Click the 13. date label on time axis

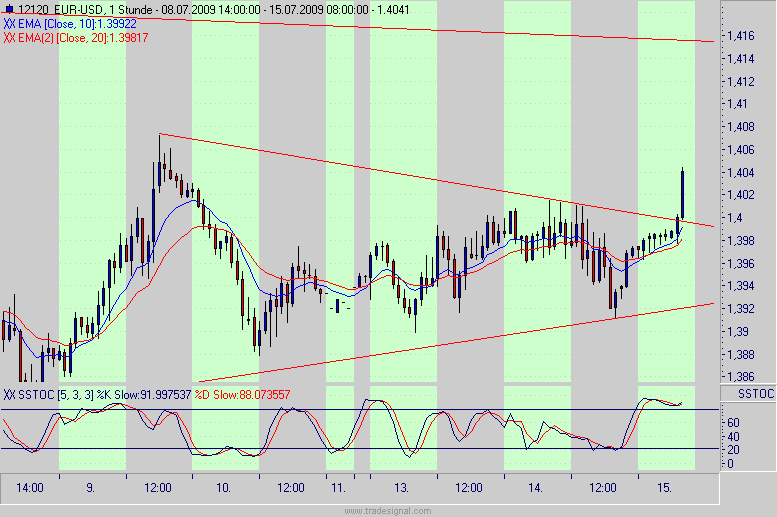pos(401,488)
